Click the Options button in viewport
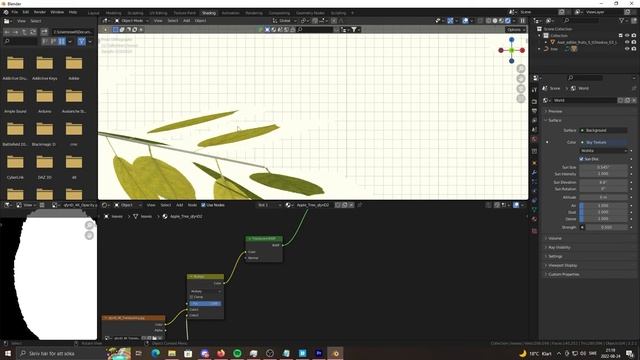 [x=515, y=29]
